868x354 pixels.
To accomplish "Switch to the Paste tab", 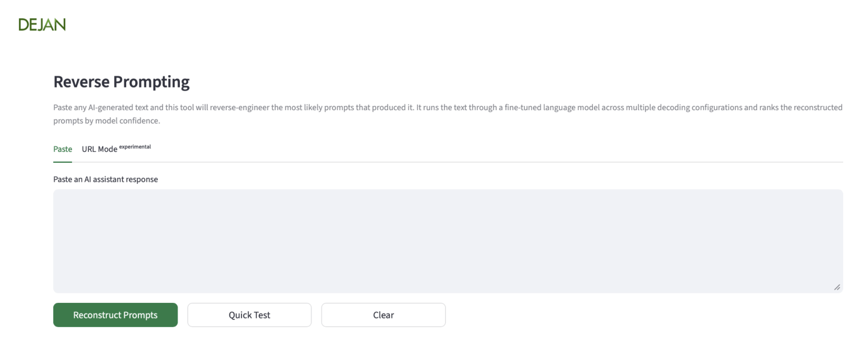I will pos(63,149).
